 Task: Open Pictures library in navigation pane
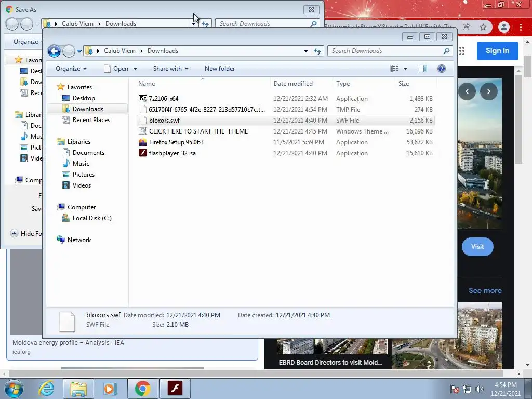[x=84, y=175]
